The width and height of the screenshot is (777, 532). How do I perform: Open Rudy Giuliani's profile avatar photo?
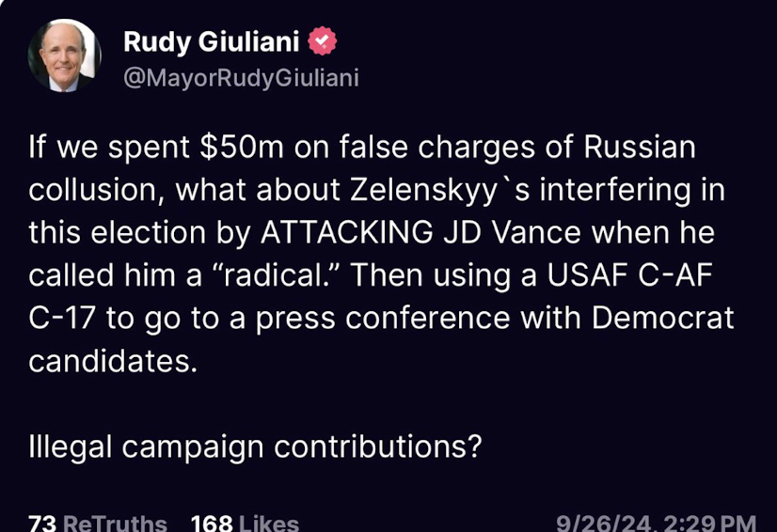click(x=65, y=55)
